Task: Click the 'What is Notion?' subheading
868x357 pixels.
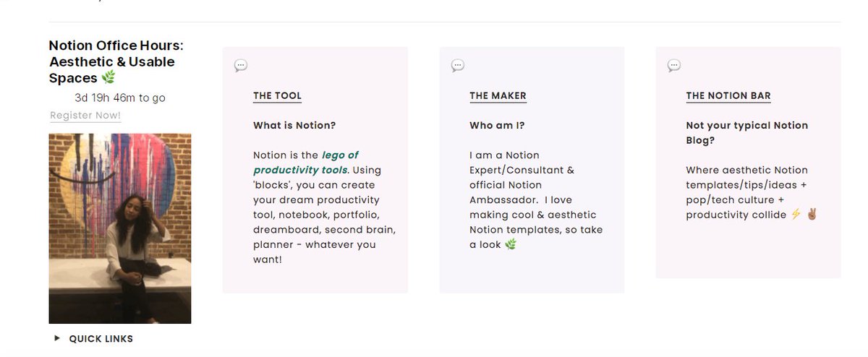Action: pyautogui.click(x=294, y=126)
